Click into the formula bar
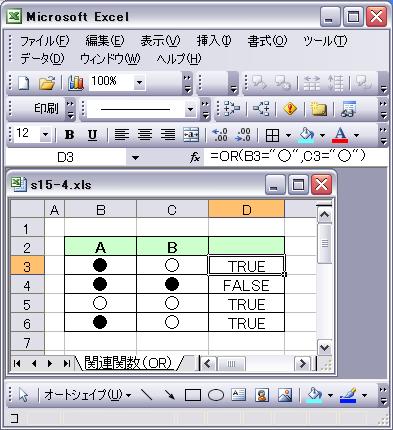This screenshot has width=393, height=430. tap(296, 157)
